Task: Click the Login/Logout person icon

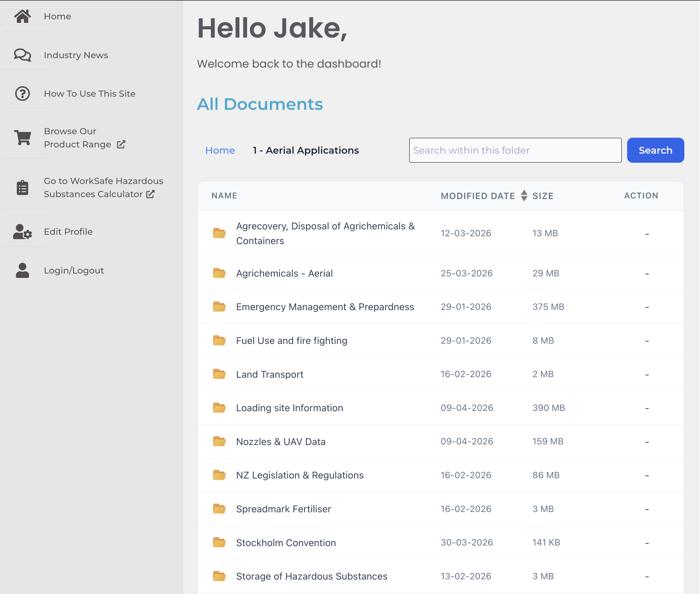Action: [x=23, y=270]
